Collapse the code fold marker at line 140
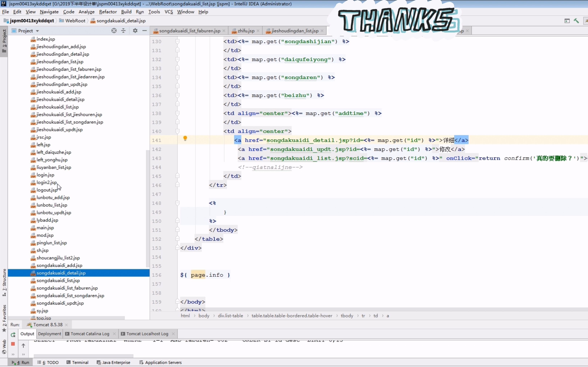The image size is (588, 367). pos(178,131)
